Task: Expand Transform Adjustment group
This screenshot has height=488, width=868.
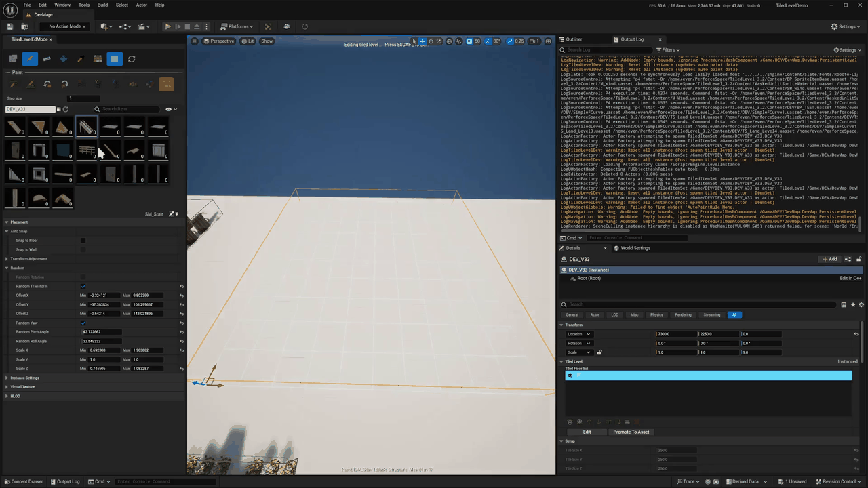Action: point(7,259)
